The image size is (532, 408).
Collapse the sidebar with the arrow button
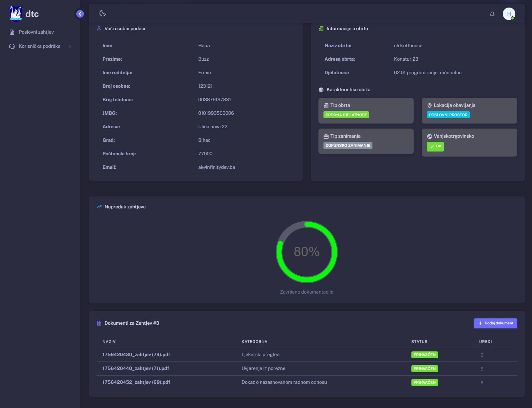pyautogui.click(x=80, y=14)
